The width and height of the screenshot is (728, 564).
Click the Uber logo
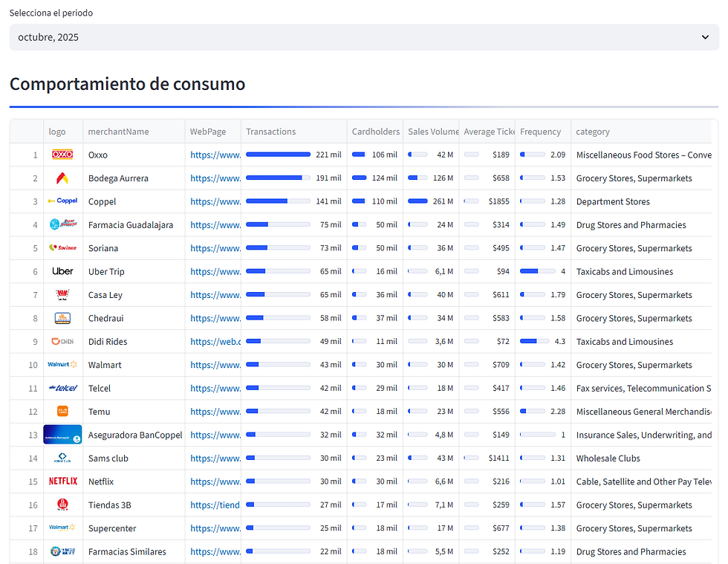pos(62,271)
